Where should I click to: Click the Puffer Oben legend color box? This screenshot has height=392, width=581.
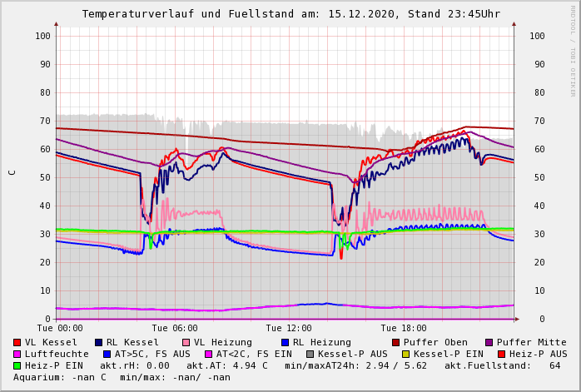(395, 342)
